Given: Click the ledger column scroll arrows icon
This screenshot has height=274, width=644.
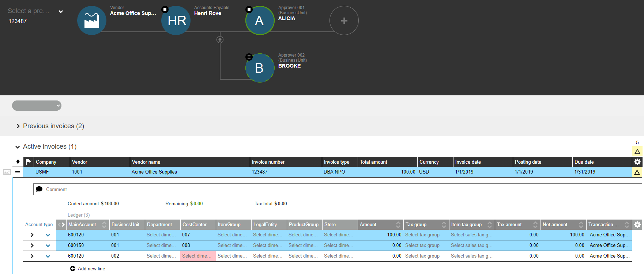Looking at the screenshot, I should (61, 225).
